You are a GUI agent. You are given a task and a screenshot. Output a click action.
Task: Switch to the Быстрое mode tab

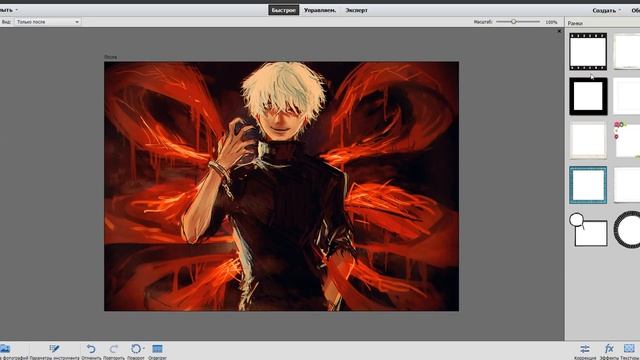click(x=283, y=10)
